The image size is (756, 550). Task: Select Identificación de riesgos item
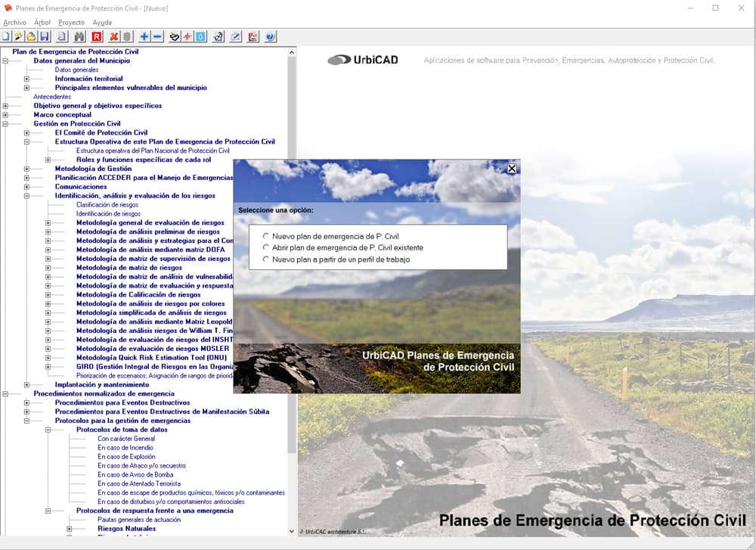tap(108, 214)
